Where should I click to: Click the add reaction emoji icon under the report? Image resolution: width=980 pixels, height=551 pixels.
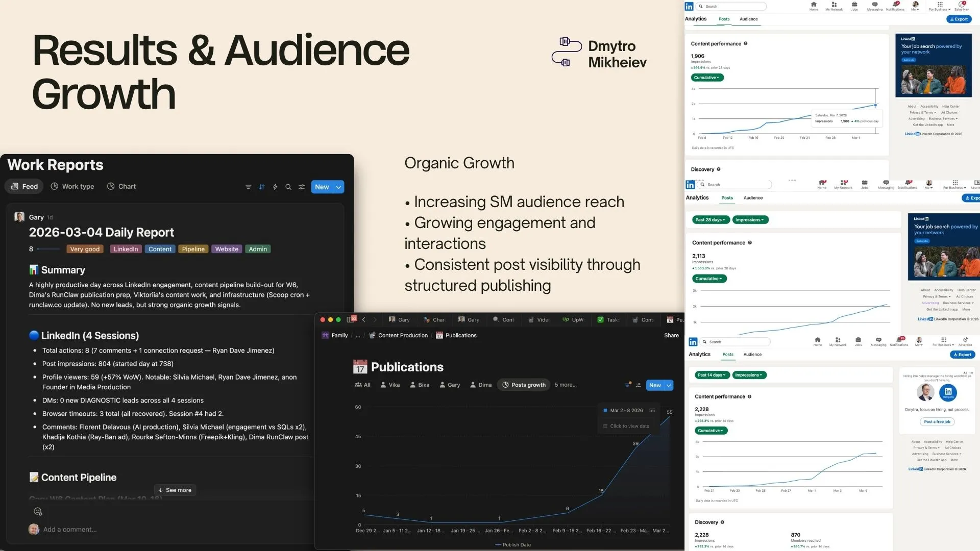tap(38, 511)
